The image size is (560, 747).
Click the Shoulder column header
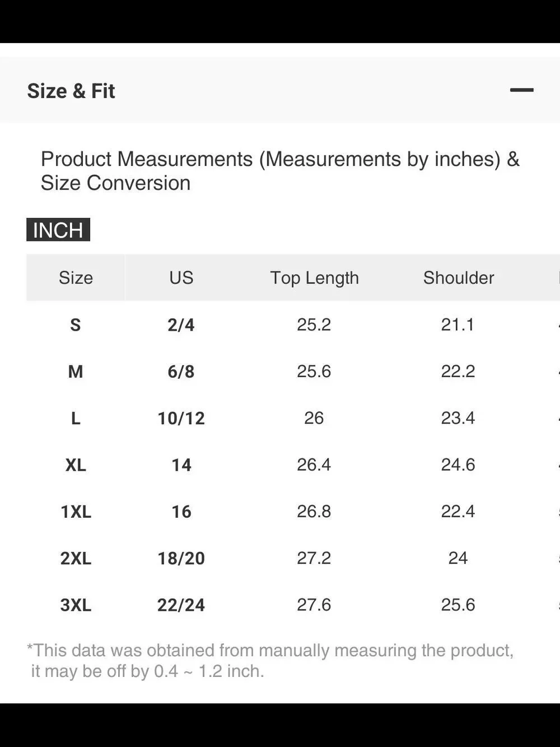pos(459,277)
